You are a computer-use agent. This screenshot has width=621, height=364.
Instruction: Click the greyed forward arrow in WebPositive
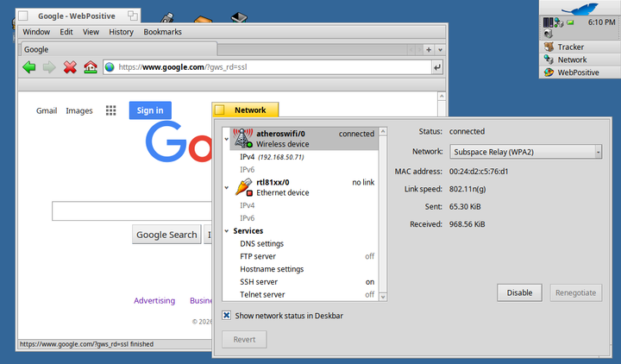[x=49, y=67]
